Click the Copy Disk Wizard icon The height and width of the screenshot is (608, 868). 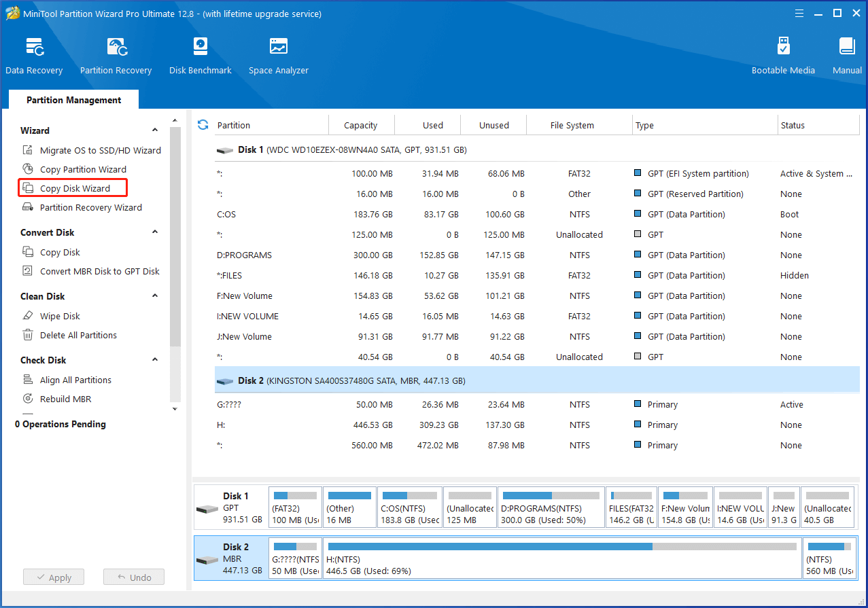[28, 188]
